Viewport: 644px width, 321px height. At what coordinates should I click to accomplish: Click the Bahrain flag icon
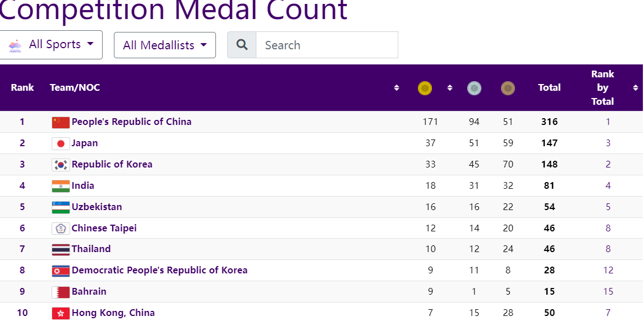61,292
